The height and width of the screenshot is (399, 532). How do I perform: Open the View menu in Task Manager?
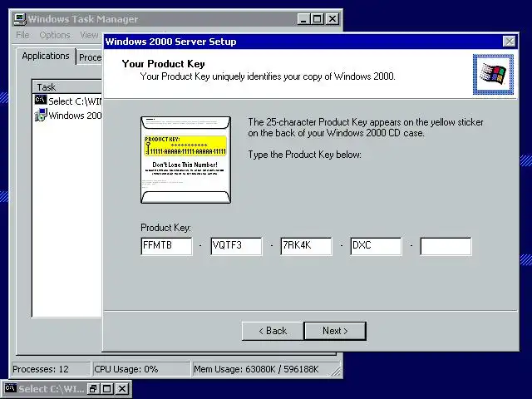89,35
